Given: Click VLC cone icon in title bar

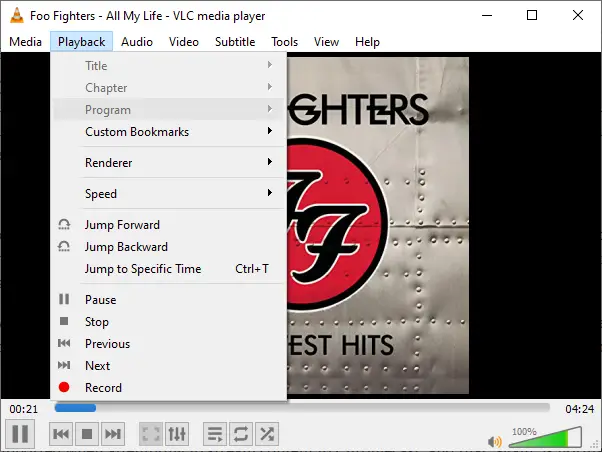Looking at the screenshot, I should click(17, 15).
